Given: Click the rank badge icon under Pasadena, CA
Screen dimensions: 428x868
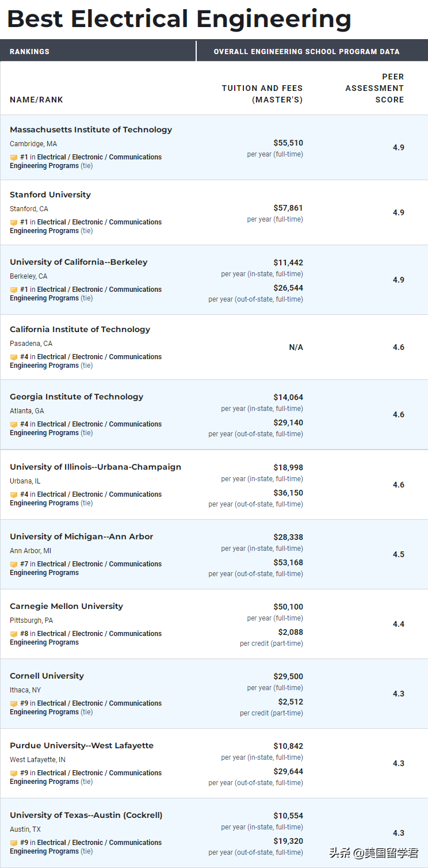Looking at the screenshot, I should (14, 357).
